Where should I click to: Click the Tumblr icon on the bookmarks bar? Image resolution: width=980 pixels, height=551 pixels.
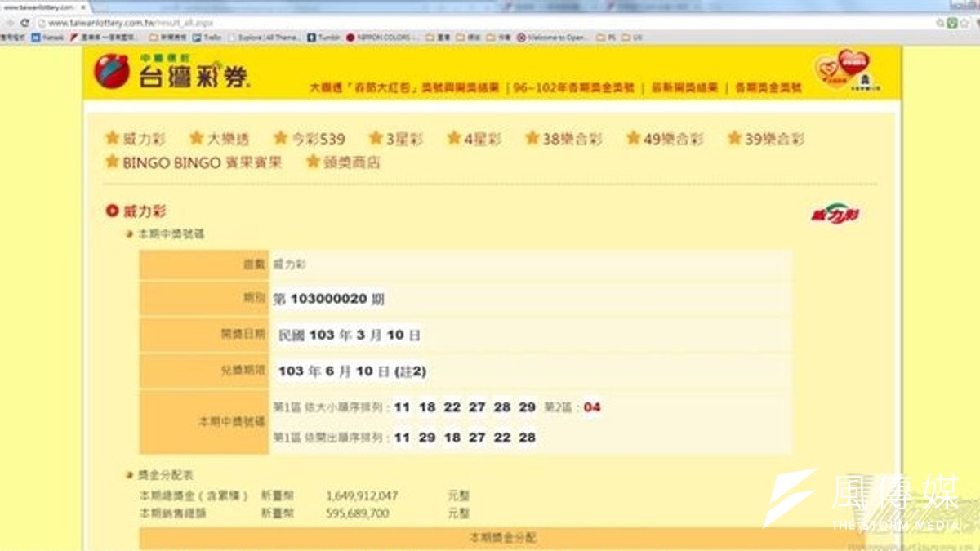click(x=312, y=36)
